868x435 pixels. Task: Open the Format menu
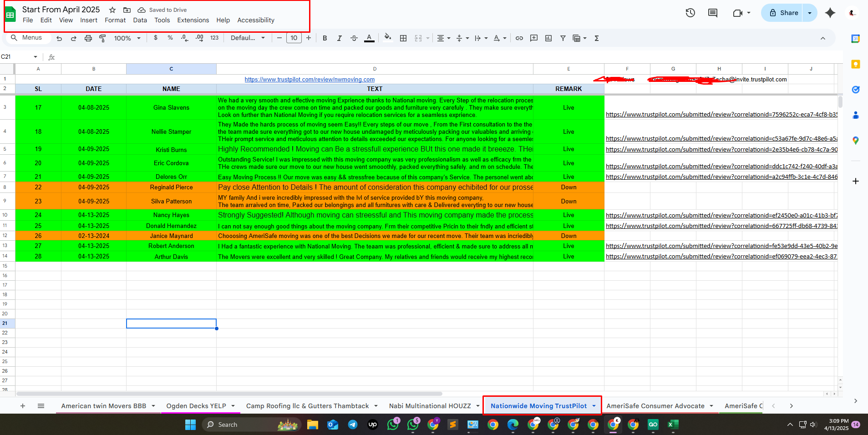(115, 20)
